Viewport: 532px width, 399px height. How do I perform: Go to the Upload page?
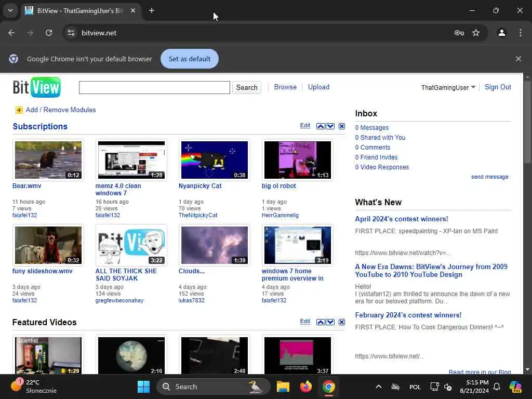click(318, 87)
